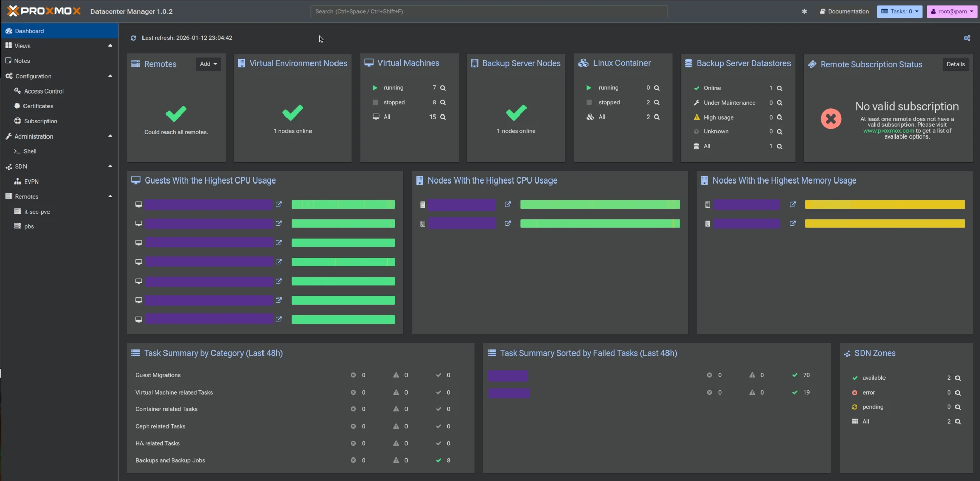980x481 pixels.
Task: Refresh the dashboard data
Action: click(x=133, y=38)
